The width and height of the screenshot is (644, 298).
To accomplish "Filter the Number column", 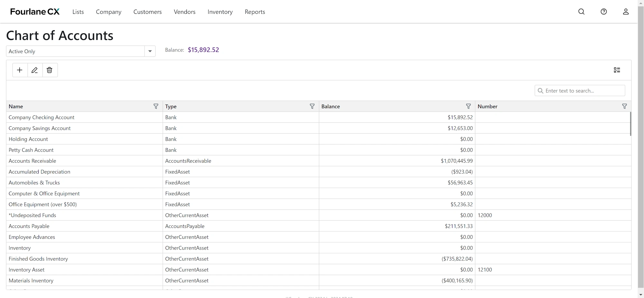I will point(624,106).
